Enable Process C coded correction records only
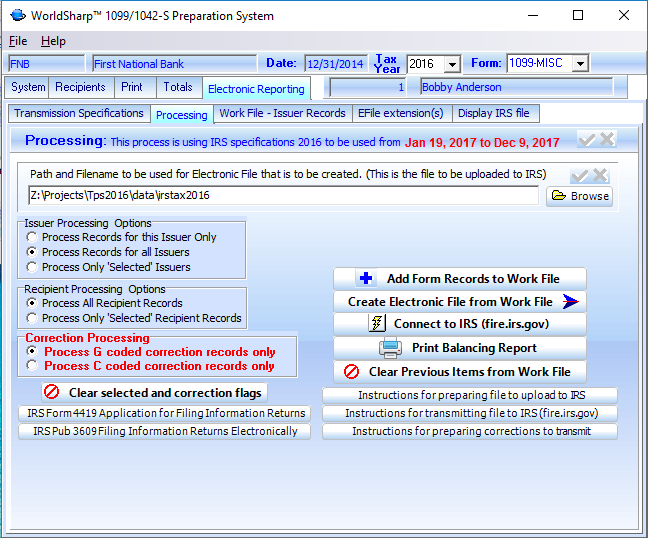Image resolution: width=648 pixels, height=538 pixels. click(33, 366)
